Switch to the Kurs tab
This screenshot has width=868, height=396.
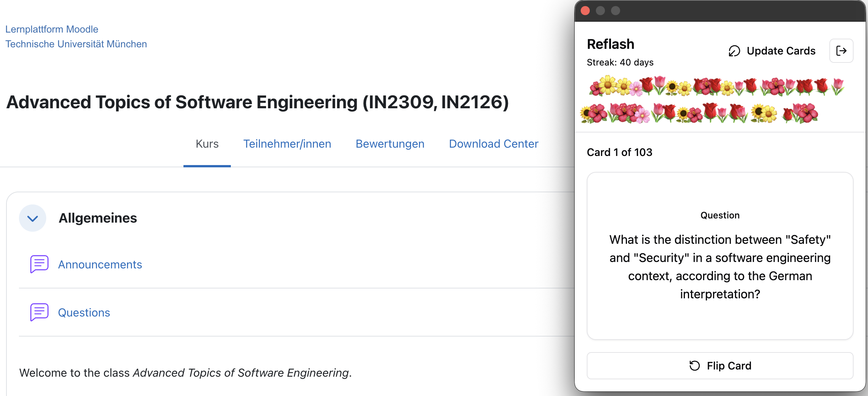pos(207,144)
